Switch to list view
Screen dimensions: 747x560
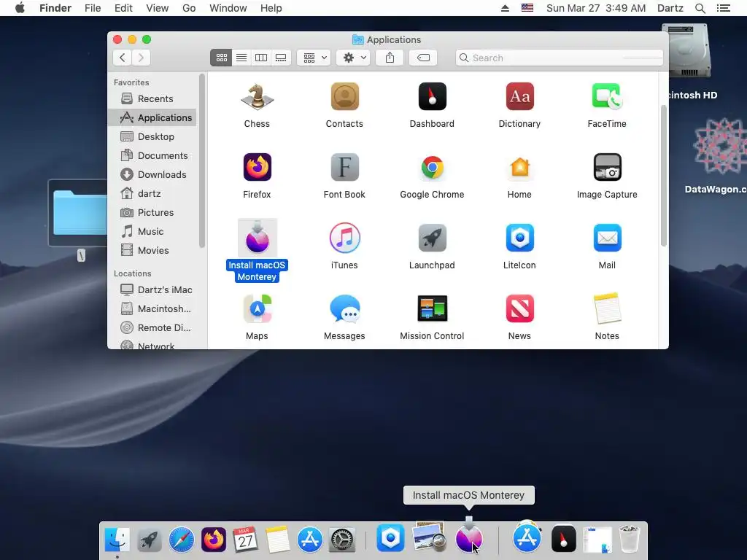tap(241, 58)
